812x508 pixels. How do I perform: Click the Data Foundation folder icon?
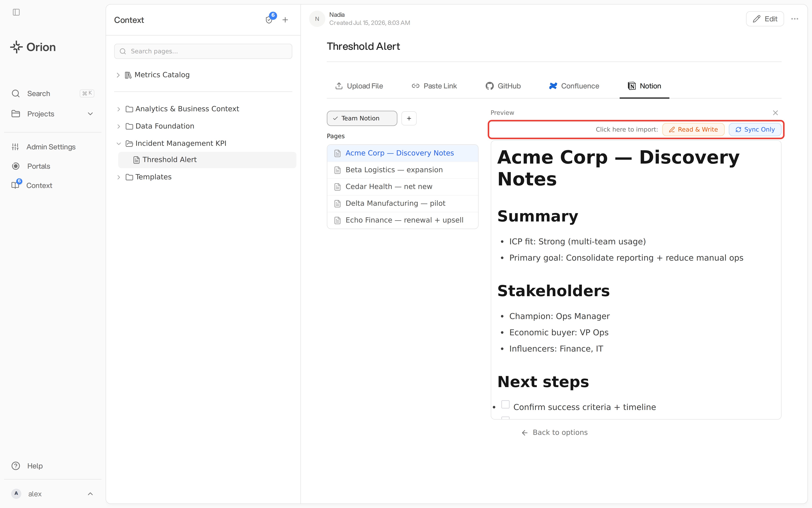coord(129,127)
